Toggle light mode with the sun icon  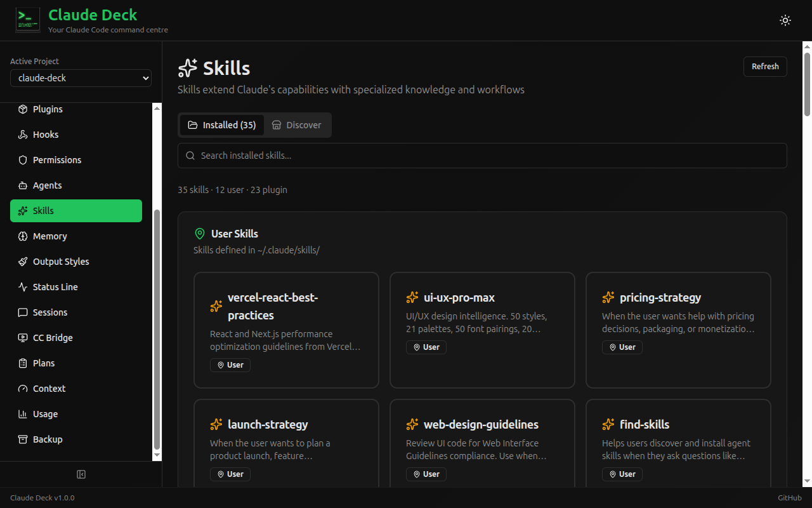785,20
